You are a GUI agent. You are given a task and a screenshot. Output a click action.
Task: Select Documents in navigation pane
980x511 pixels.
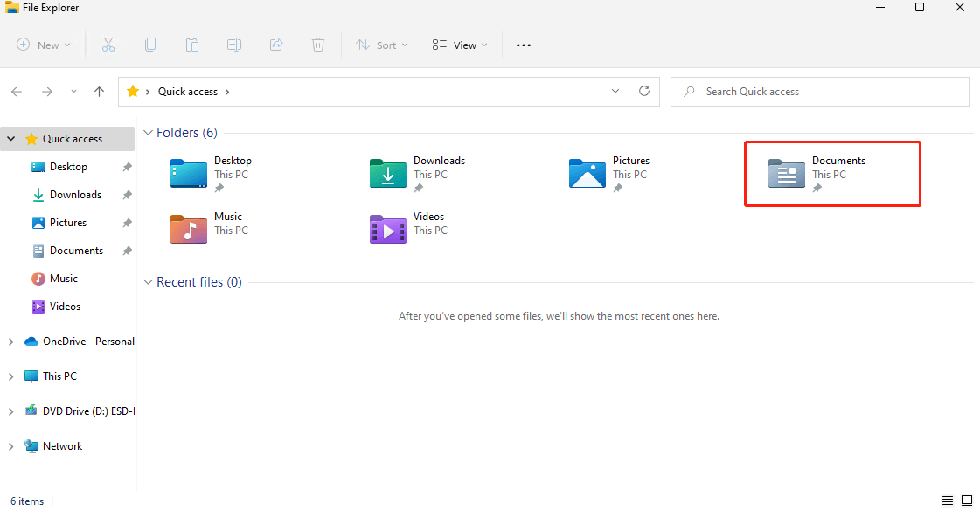(76, 251)
